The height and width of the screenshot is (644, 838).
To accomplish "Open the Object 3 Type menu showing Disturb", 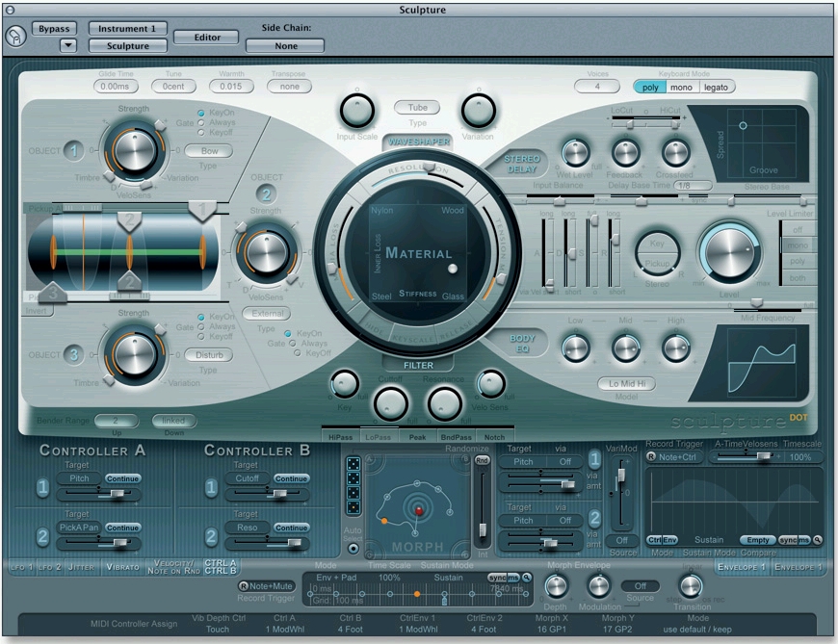I will (209, 355).
